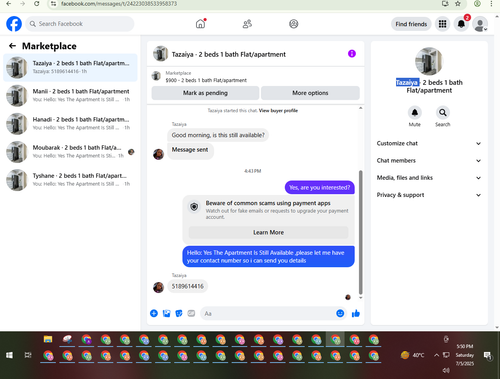Open the Home feed icon
This screenshot has width=500, height=379.
(200, 24)
